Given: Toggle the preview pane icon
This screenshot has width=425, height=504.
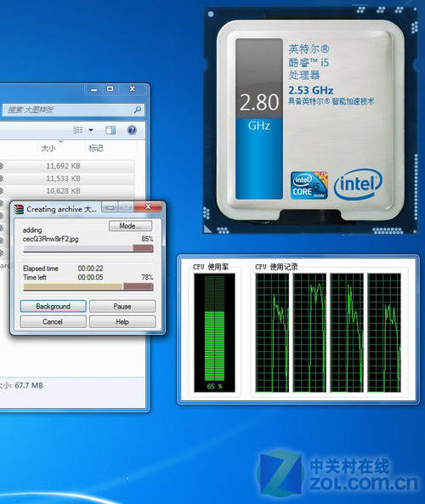Looking at the screenshot, I should pyautogui.click(x=110, y=130).
